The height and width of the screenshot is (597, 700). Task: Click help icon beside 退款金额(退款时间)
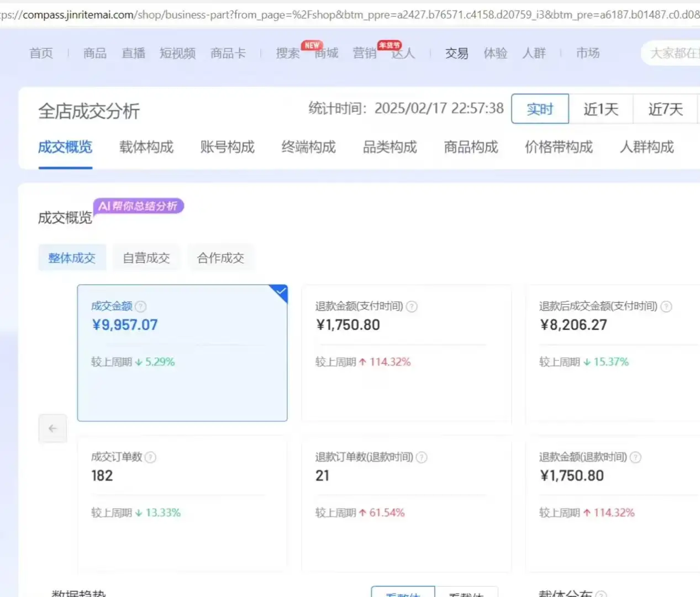[635, 457]
